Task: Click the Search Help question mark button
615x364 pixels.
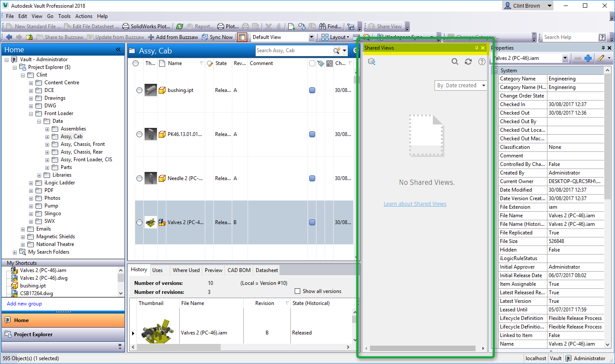Action: pos(602,37)
